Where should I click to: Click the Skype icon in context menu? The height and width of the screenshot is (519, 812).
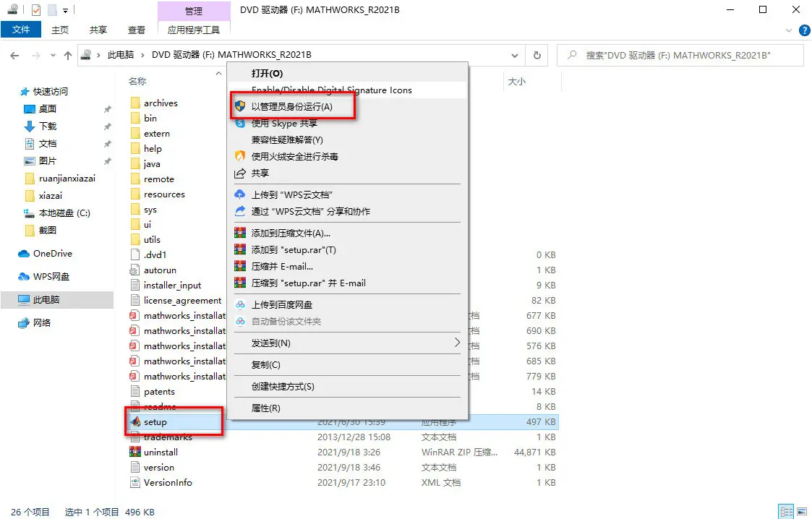pos(240,123)
